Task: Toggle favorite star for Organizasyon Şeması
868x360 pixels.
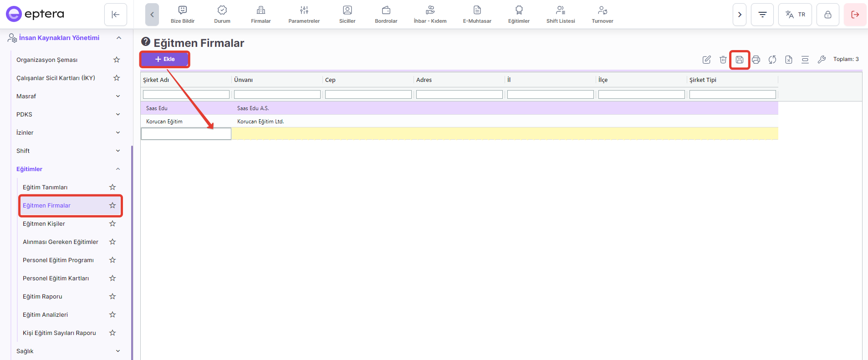Action: (x=117, y=60)
